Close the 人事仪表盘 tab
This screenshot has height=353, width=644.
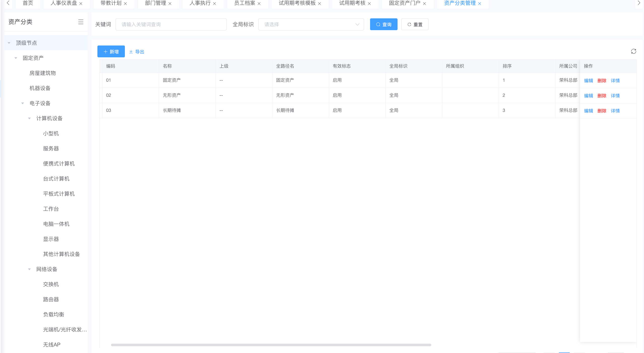pos(81,4)
